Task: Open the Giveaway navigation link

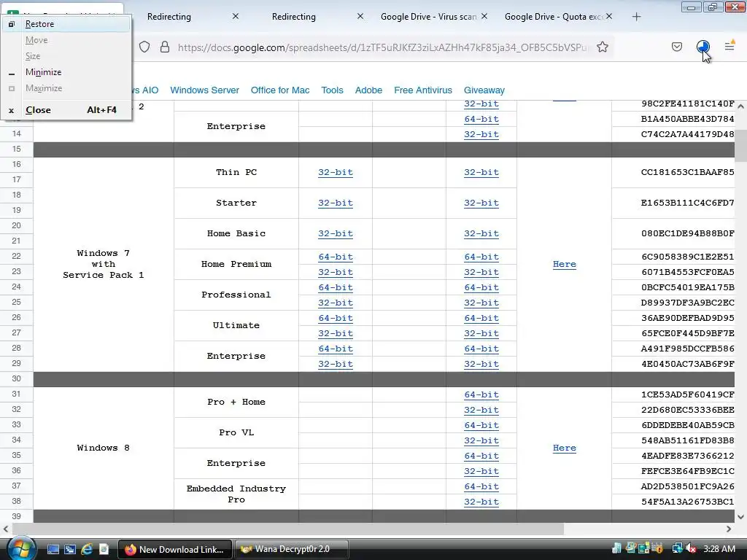Action: [484, 90]
